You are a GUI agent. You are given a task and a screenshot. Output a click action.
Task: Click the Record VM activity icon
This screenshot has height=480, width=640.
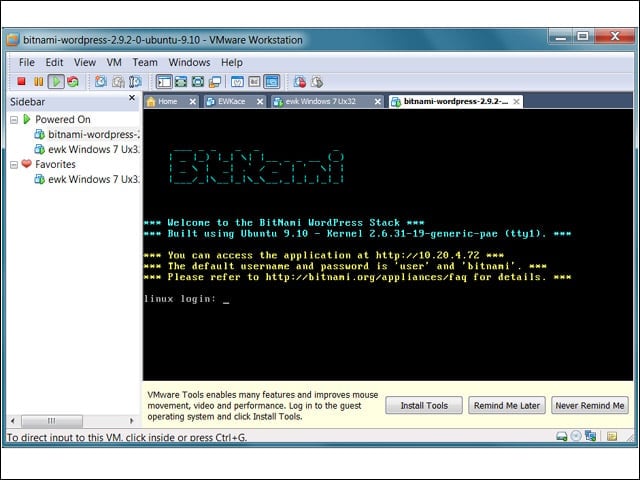[300, 82]
